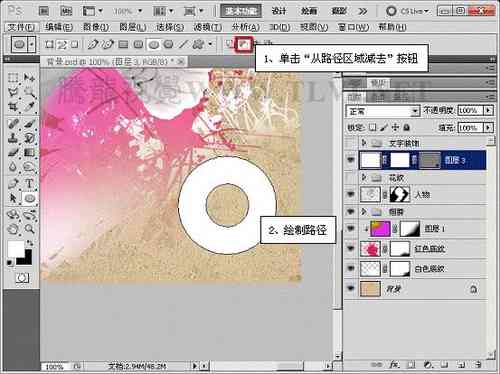Choose the Polygon shape in options bar
500x374 pixels.
pos(168,44)
